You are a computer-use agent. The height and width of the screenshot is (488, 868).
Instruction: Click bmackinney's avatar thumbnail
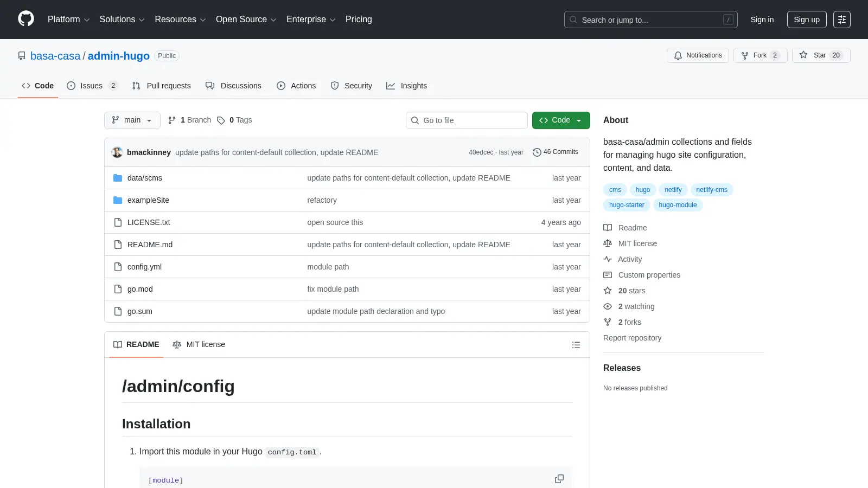click(117, 152)
